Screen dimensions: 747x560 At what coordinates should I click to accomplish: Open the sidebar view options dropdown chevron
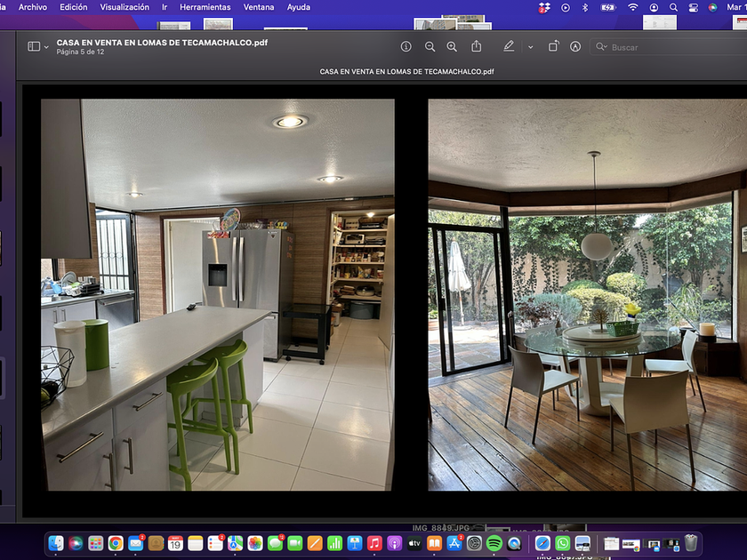(46, 47)
